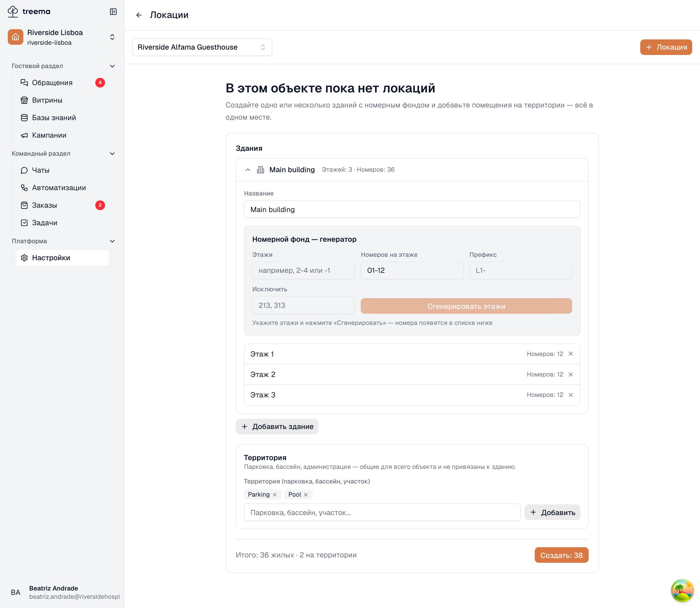Screen dimensions: 700x608
Task: Remove Этаж 2 with its X icon
Action: tap(571, 374)
